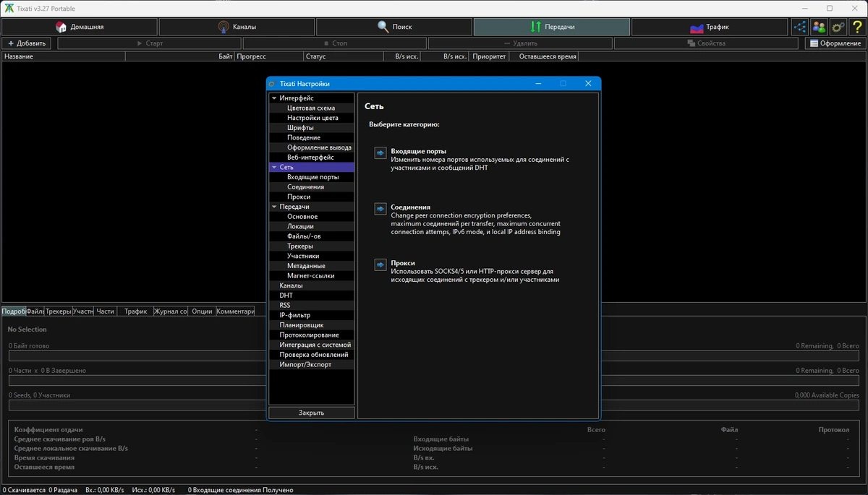Collapse the Интерфейс tree section
Image resolution: width=868 pixels, height=495 pixels.
(x=274, y=98)
